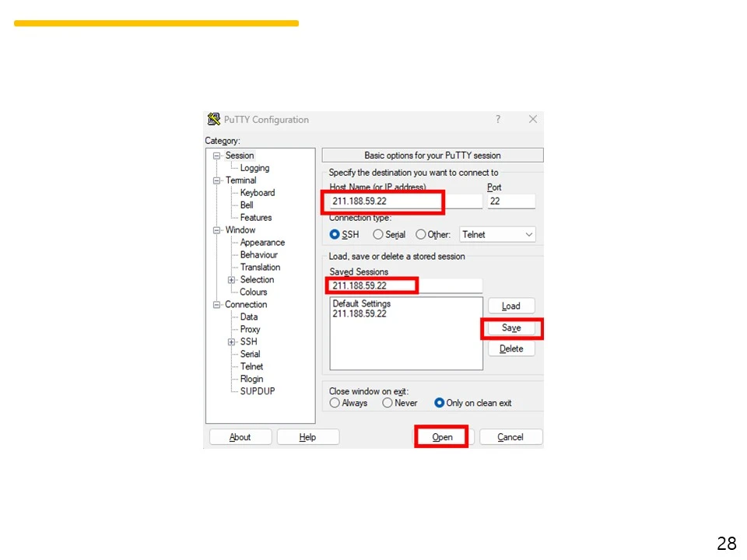Viewport: 747px width, 560px height.
Task: Open Selection settings category
Action: point(258,279)
